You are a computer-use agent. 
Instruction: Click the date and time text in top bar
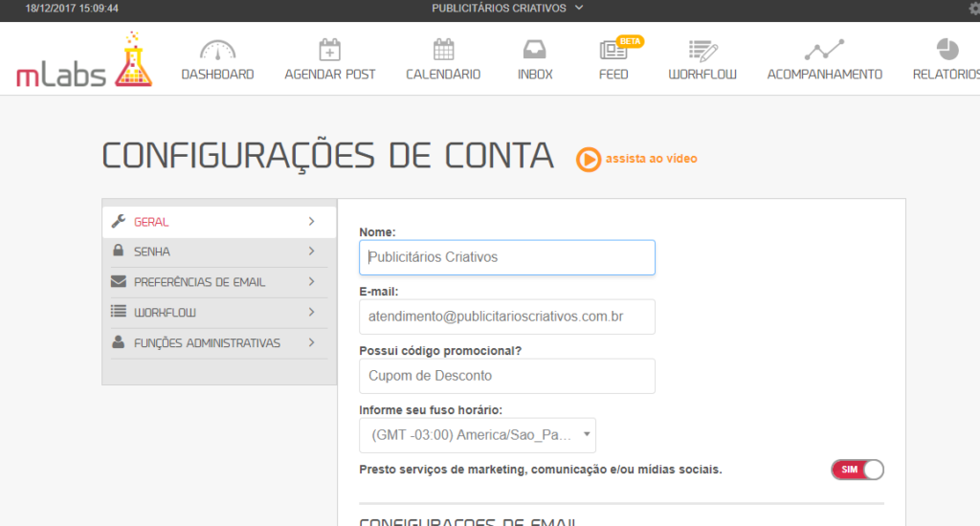(72, 8)
